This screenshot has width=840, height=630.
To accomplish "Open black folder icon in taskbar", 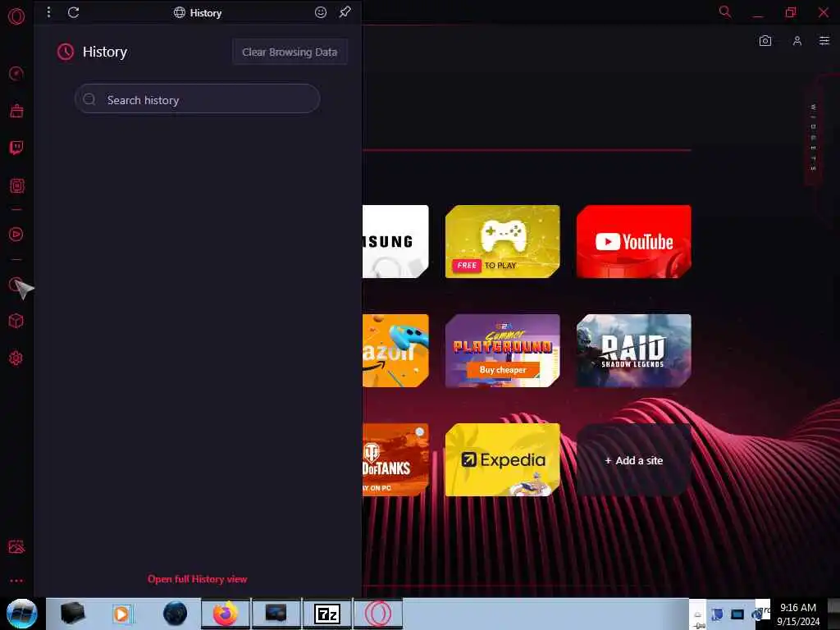I will (x=73, y=614).
